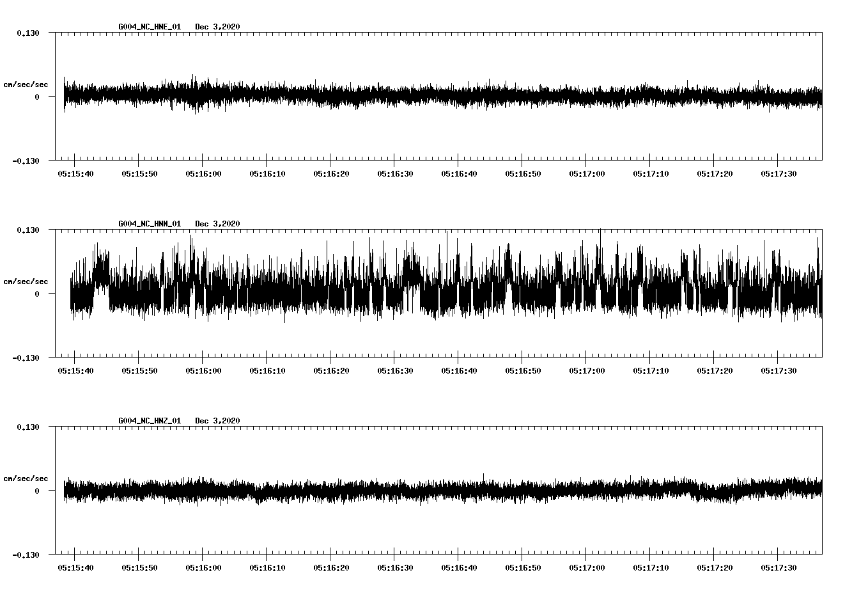Click the 0.130 upper amplitude label on top plot

(28, 32)
